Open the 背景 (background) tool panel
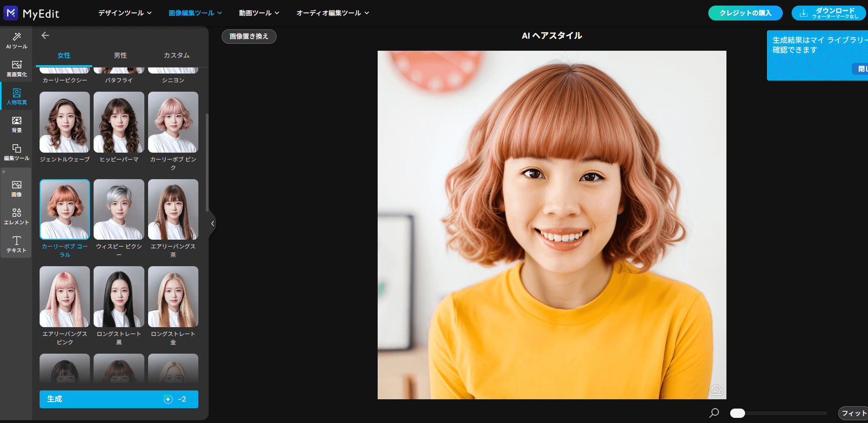Viewport: 868px width, 423px height. point(16,124)
